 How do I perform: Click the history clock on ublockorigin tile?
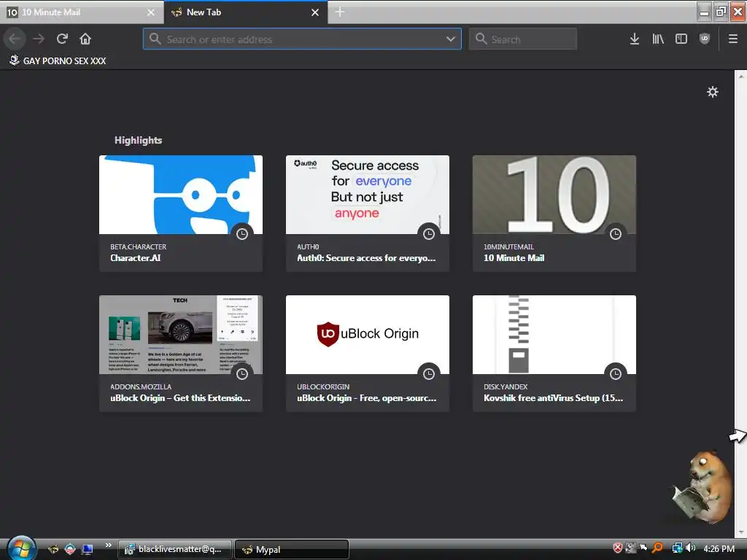(429, 374)
